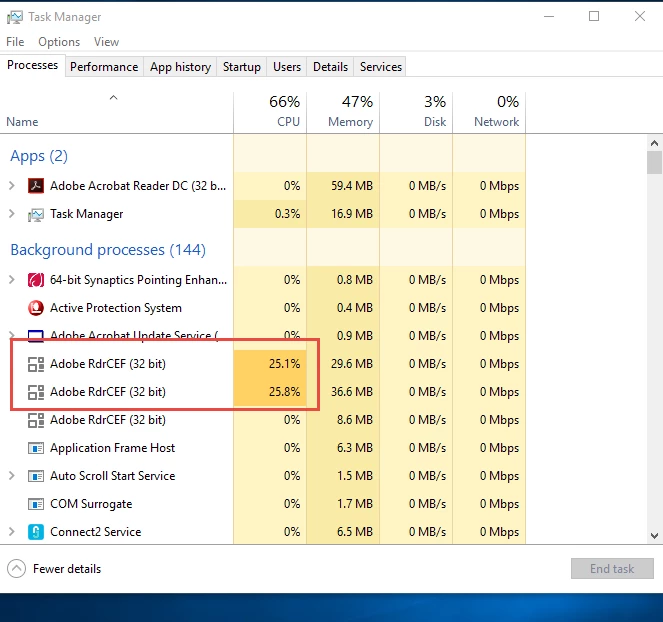The width and height of the screenshot is (663, 622).
Task: Click the Auto Scroll Start Service icon
Action: point(36,476)
